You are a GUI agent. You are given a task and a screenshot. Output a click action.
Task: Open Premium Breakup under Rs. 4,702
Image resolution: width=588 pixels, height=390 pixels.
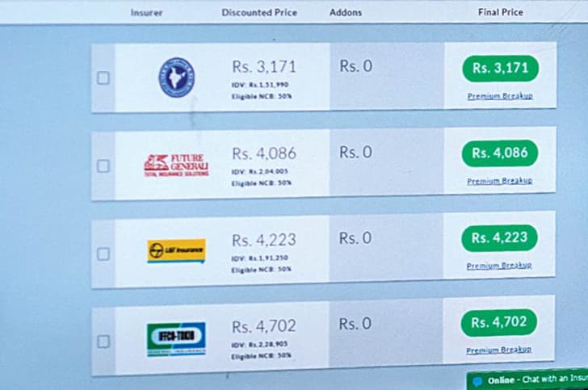tap(499, 350)
